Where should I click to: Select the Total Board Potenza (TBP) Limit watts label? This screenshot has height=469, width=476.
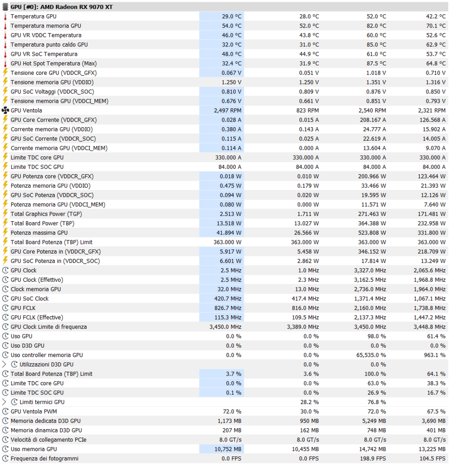[51, 242]
